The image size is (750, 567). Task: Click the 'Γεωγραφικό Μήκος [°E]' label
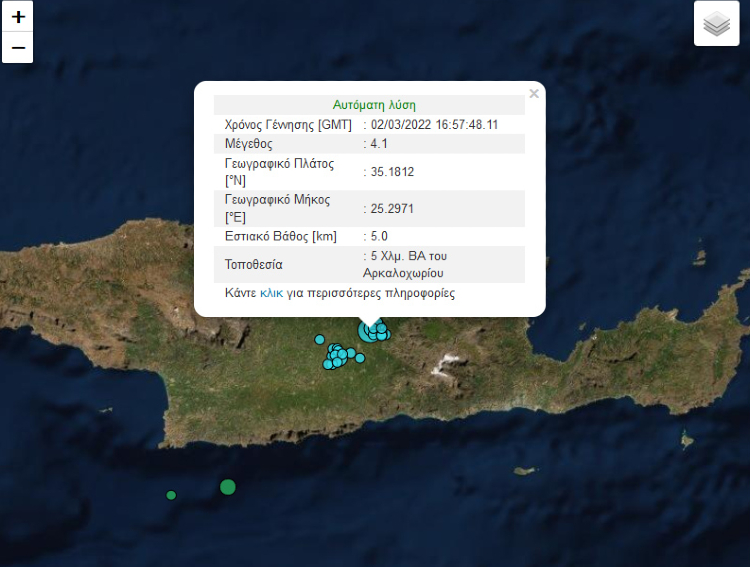click(277, 209)
